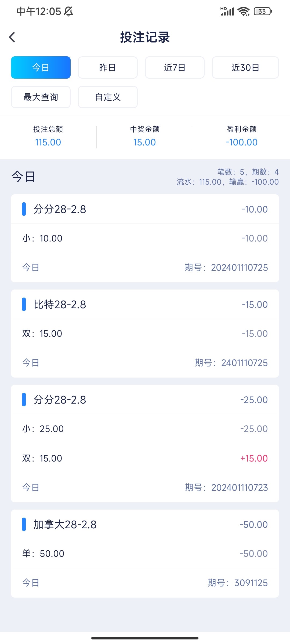Screen dimensions: 290x644
Task: Open the 自定义 date filter
Action: point(108,97)
